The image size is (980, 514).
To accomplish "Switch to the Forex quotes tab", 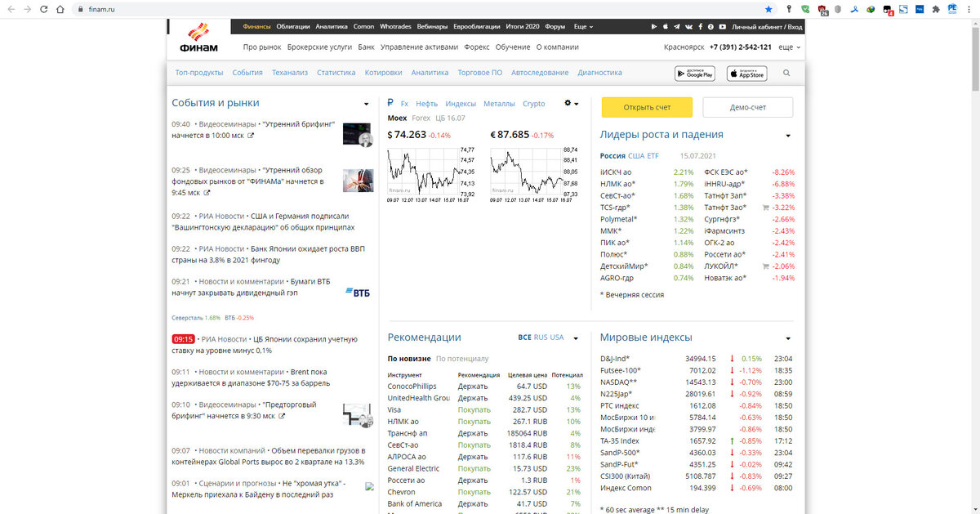I will (x=421, y=118).
